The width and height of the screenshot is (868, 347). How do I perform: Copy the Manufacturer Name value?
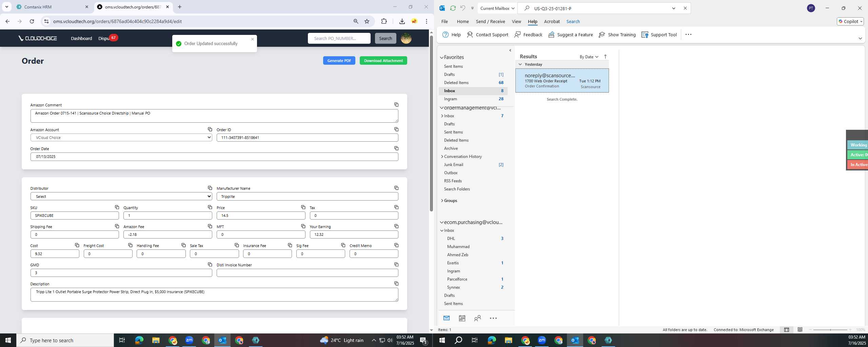396,188
